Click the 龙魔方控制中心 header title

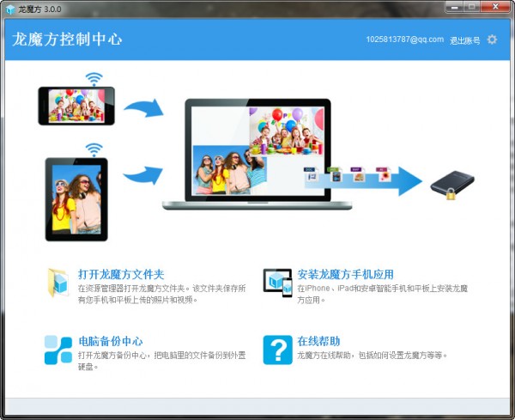(x=67, y=40)
